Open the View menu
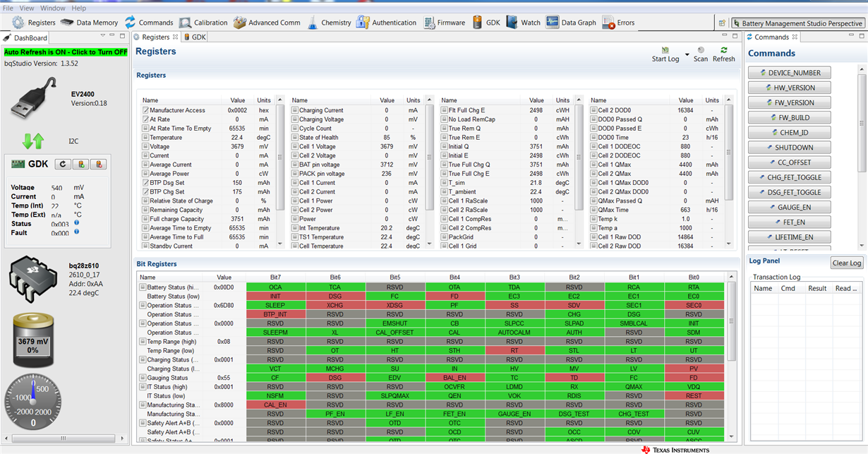868x454 pixels. [x=27, y=8]
